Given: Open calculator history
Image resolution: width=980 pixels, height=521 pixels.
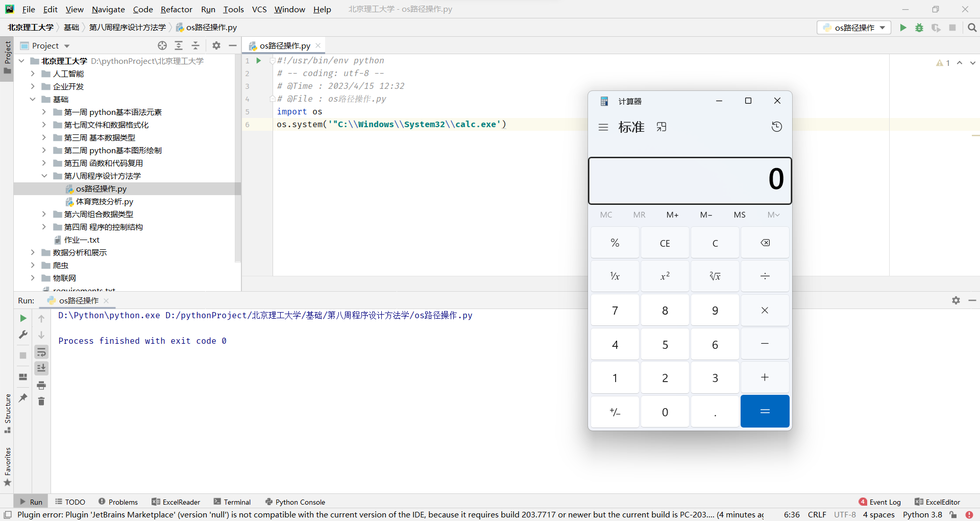Looking at the screenshot, I should [777, 127].
